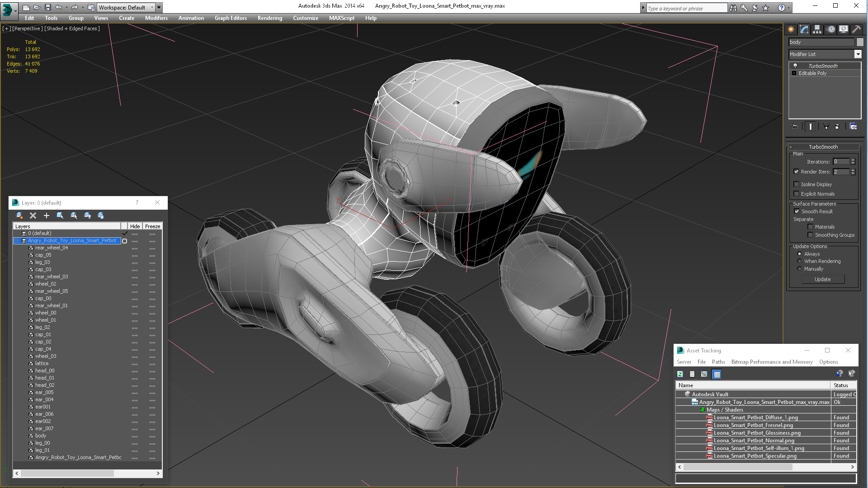Click the Pin Stack icon

(x=795, y=127)
